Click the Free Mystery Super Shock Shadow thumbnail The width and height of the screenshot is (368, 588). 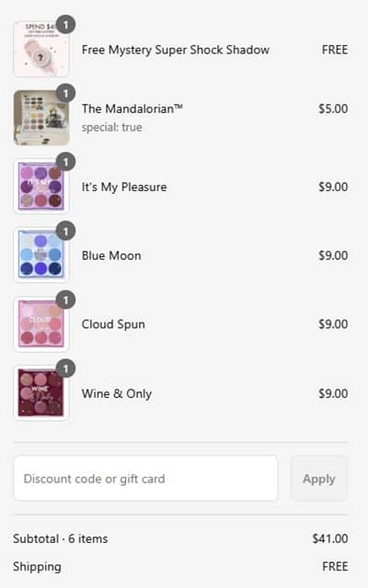click(41, 49)
